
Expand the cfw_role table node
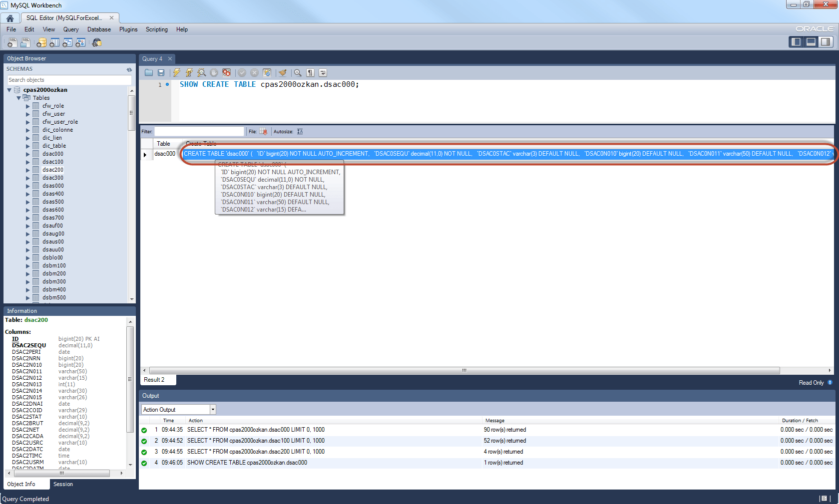(28, 106)
